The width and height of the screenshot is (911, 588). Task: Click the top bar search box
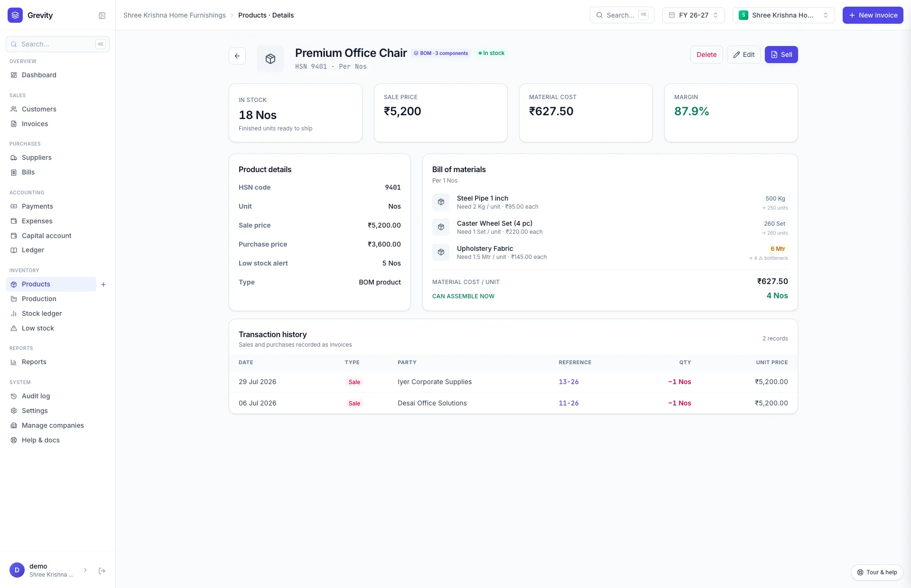(622, 15)
